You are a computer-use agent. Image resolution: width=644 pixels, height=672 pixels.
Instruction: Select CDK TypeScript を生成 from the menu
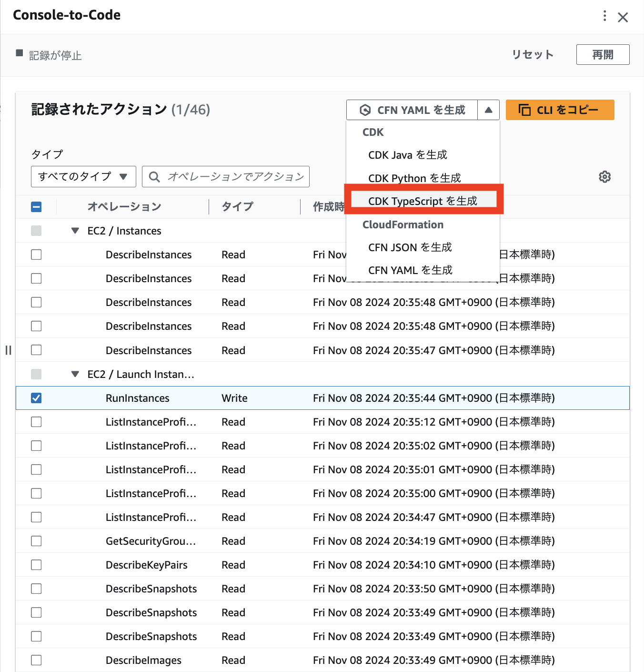[423, 201]
